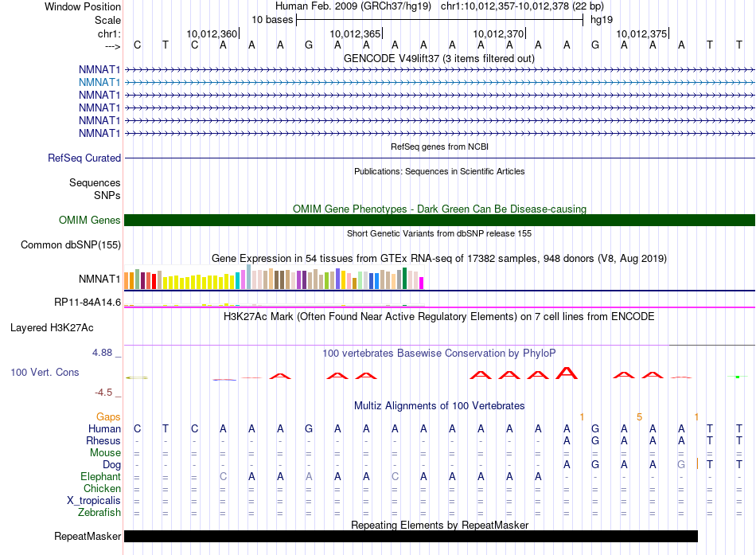Image resolution: width=756 pixels, height=555 pixels.
Task: Click the 10,012,370 position marker
Action: coord(499,33)
